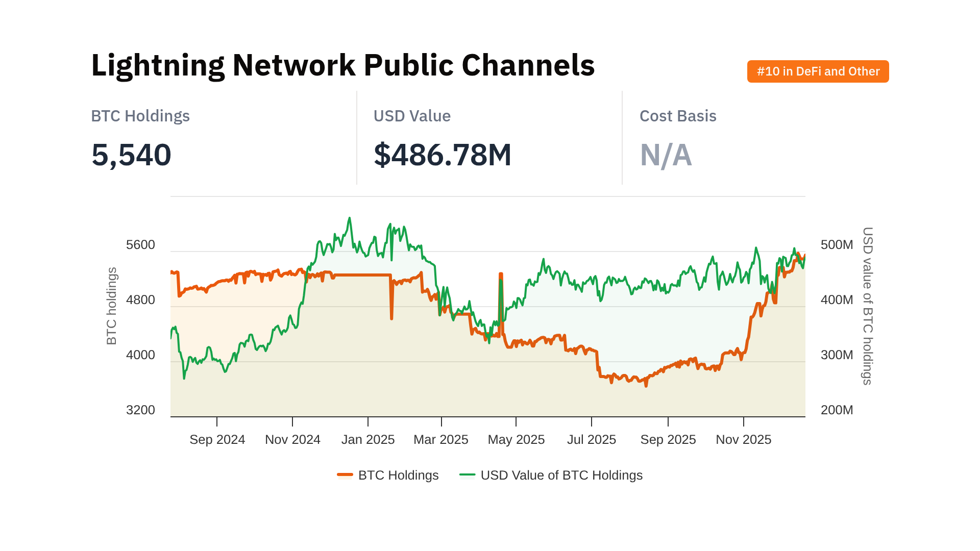Image resolution: width=980 pixels, height=551 pixels.
Task: Click the Jul 2025 x-axis tick label
Action: tap(592, 439)
